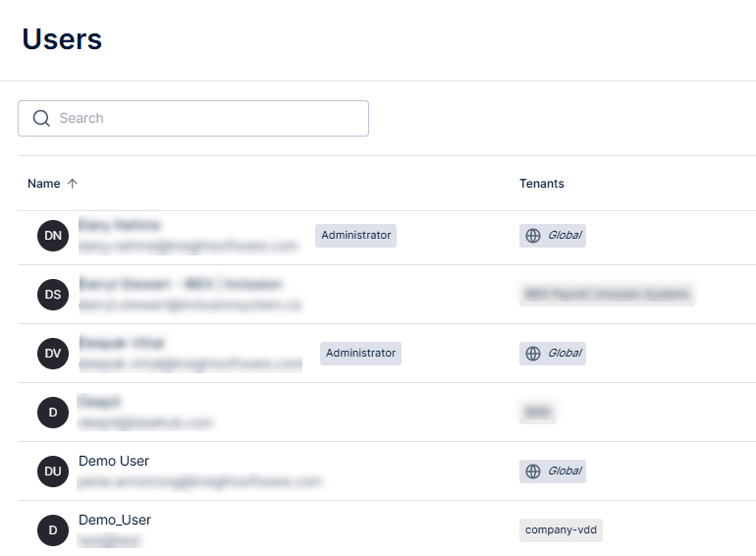Click the Tenants column header
Viewport: 756px width, 556px height.
click(542, 184)
